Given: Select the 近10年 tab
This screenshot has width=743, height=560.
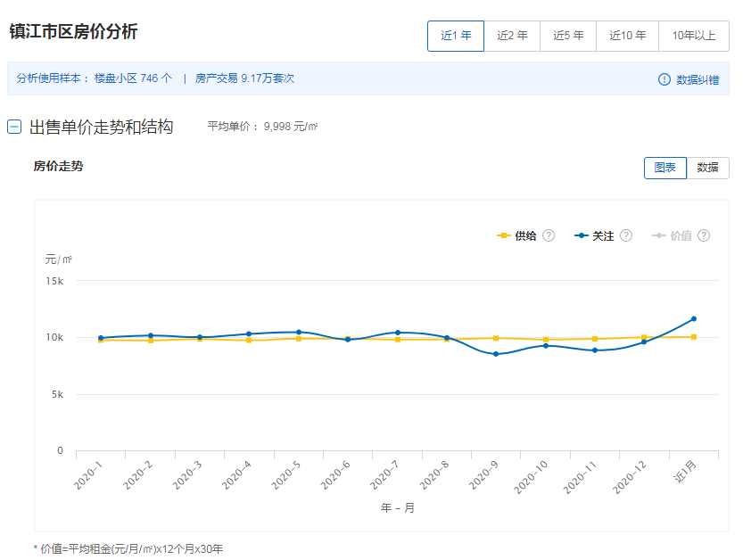Looking at the screenshot, I should (626, 36).
